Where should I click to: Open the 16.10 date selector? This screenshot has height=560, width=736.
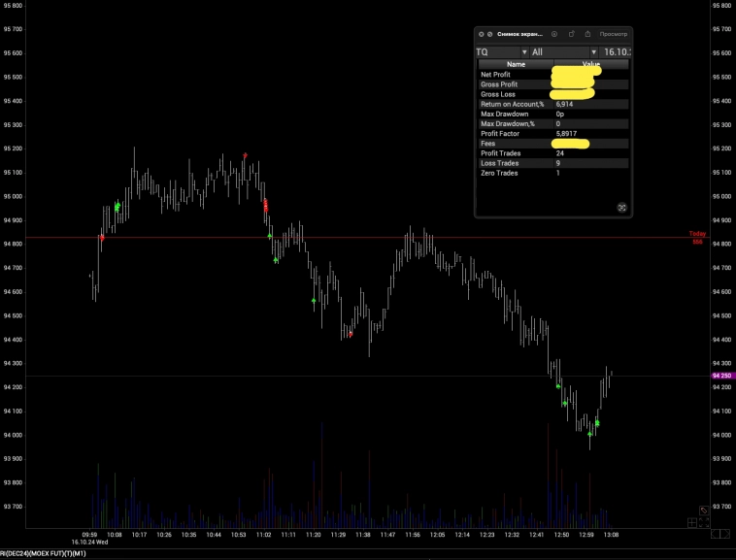[x=616, y=51]
